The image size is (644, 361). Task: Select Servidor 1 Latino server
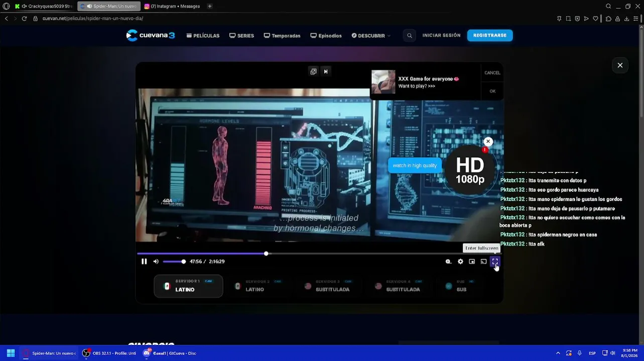188,286
